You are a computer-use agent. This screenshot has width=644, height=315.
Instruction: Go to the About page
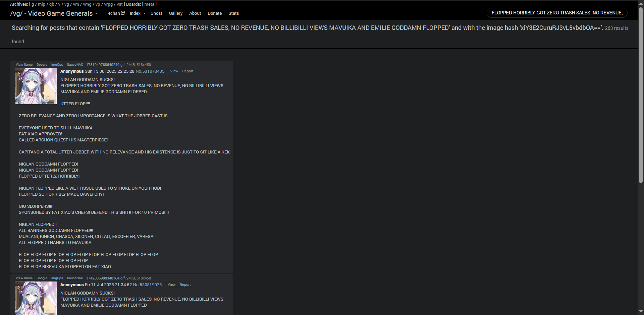(x=195, y=13)
